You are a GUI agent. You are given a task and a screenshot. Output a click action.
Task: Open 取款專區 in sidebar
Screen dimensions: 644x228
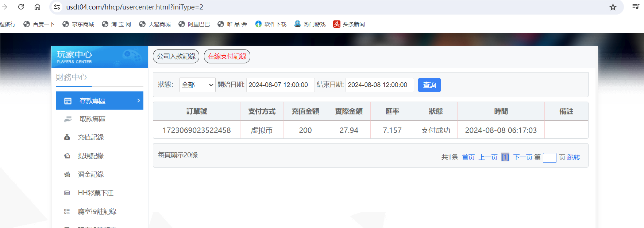(92, 119)
